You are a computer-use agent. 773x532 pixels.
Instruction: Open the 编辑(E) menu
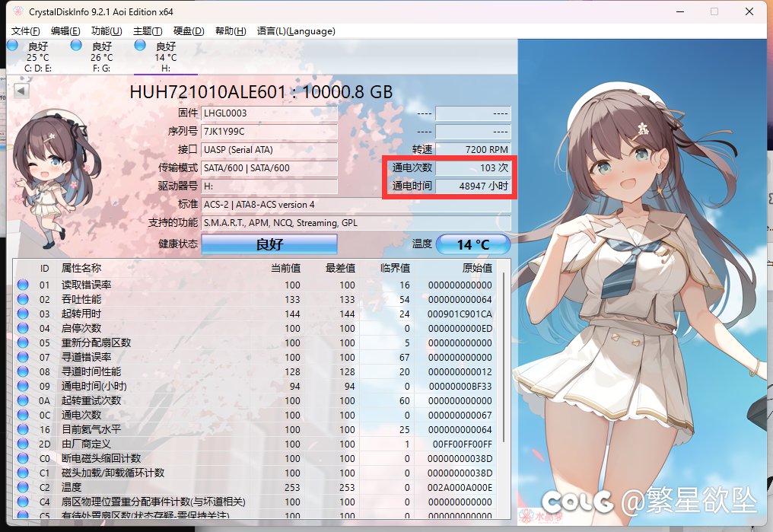tap(65, 31)
